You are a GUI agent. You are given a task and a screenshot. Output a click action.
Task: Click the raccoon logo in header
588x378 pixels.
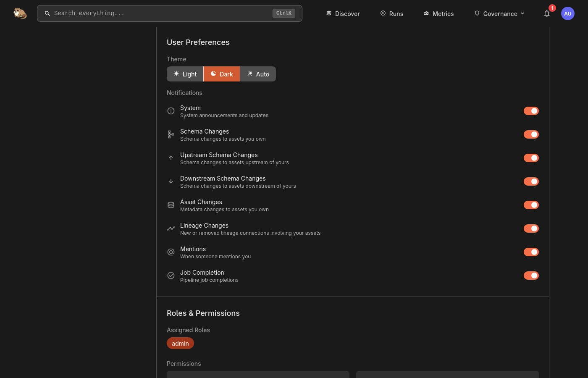[20, 13]
